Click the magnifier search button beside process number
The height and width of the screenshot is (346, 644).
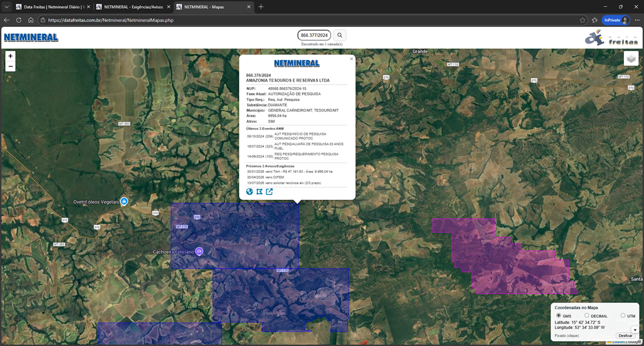[340, 36]
